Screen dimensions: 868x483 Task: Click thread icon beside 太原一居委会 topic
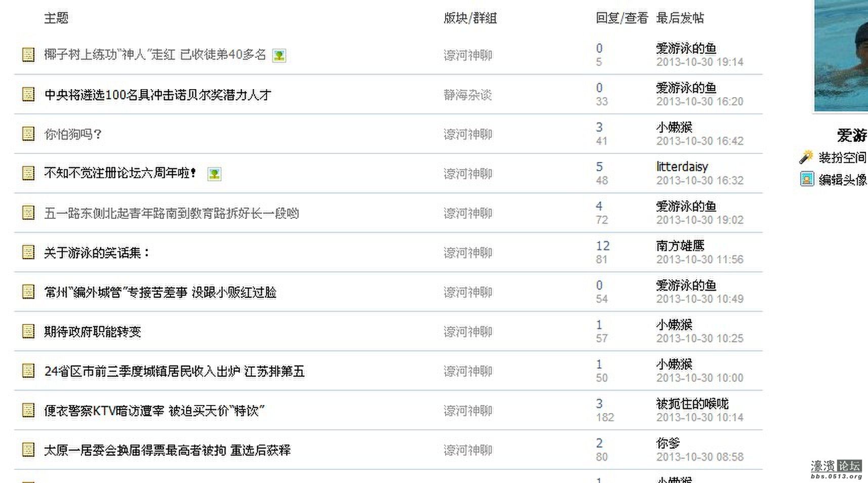(x=27, y=450)
